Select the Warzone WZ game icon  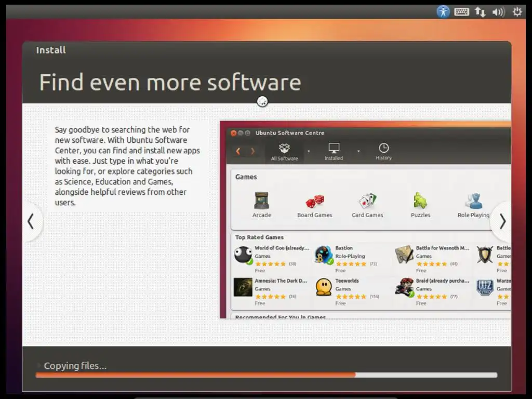point(485,287)
